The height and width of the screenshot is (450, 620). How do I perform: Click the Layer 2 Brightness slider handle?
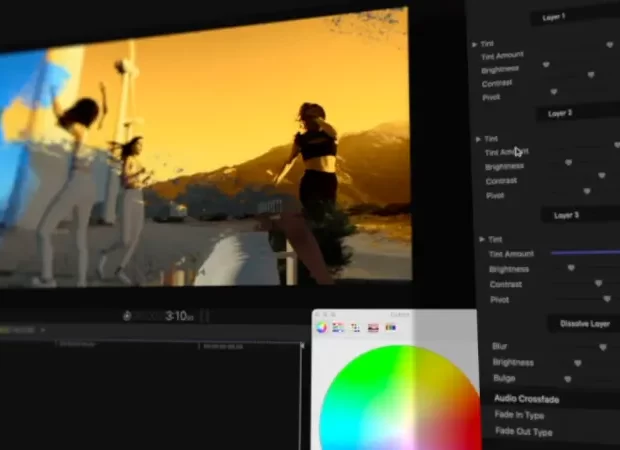(x=568, y=162)
